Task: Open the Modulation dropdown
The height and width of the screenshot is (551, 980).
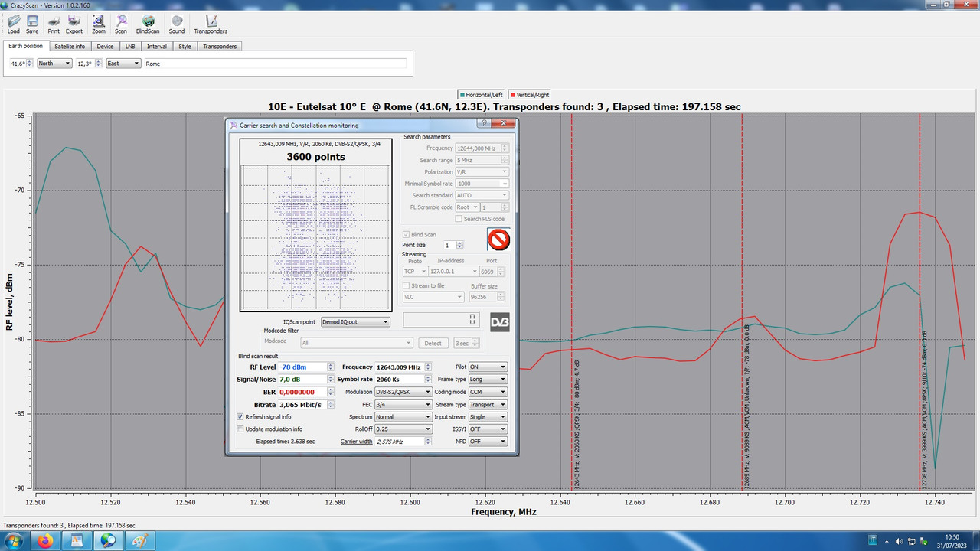Action: point(403,392)
